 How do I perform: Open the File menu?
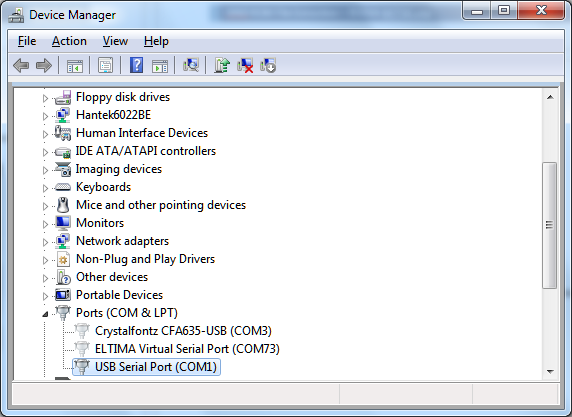27,41
